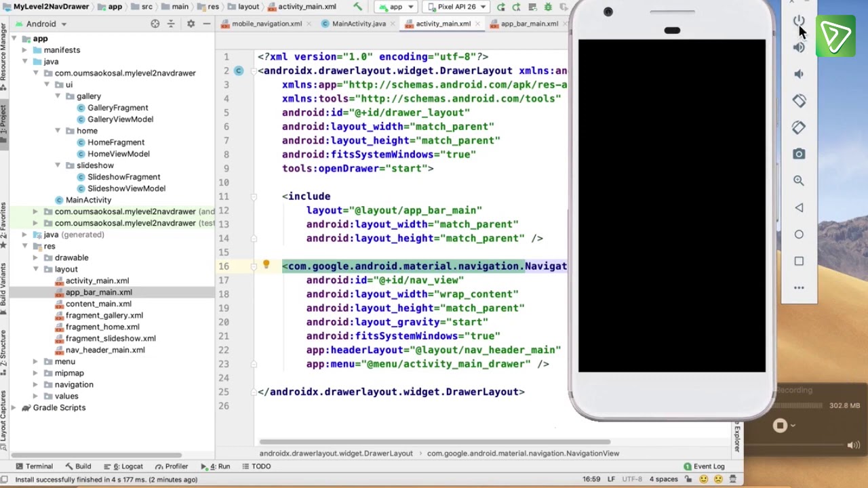Screen dimensions: 868x488
Task: Tap the emulator Home circle button
Action: tap(799, 235)
